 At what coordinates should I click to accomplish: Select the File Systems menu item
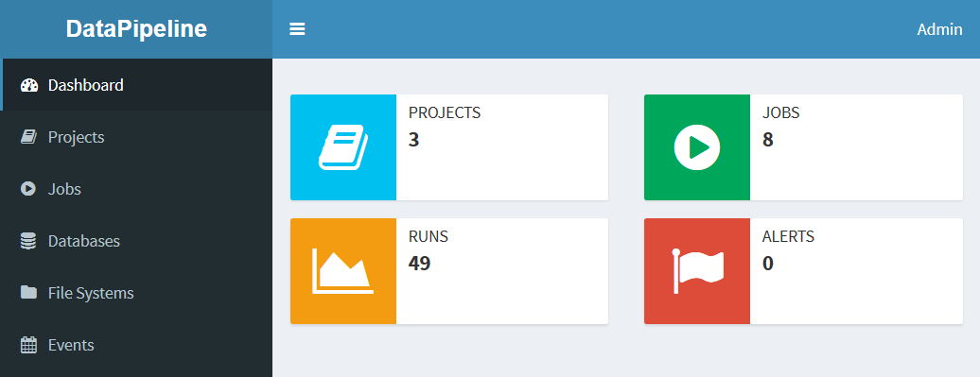(136, 293)
